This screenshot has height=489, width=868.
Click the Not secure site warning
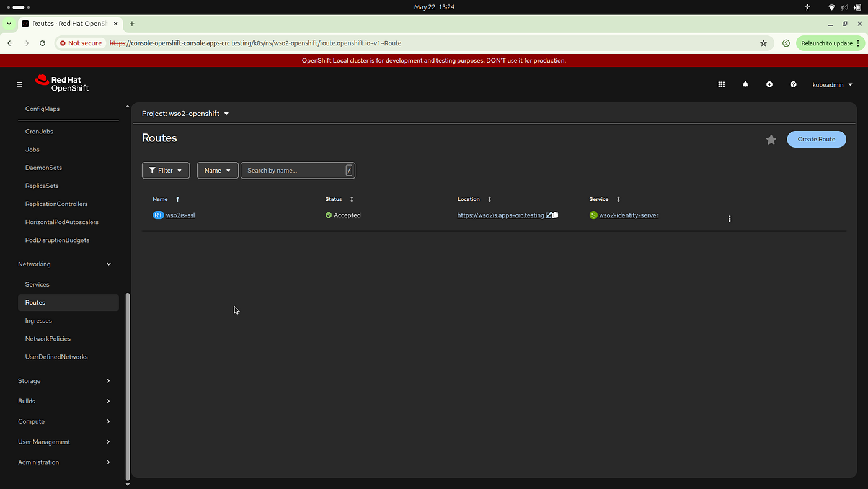tap(81, 43)
